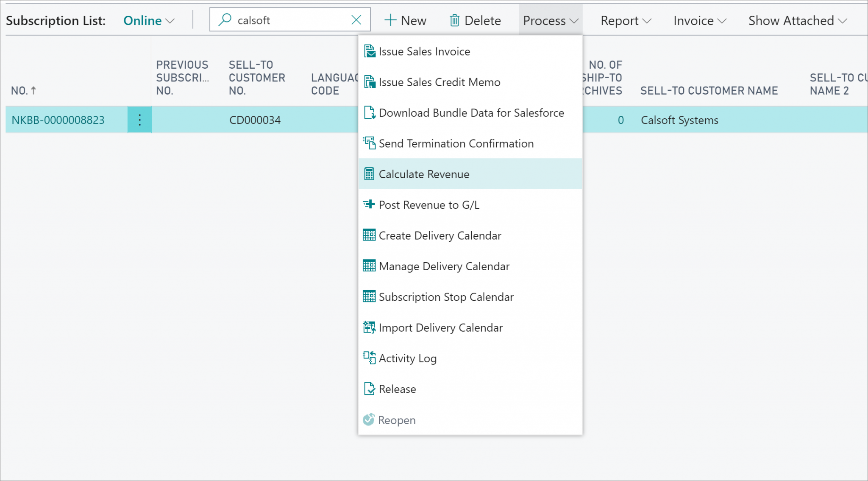Click the Delete trash icon
The width and height of the screenshot is (868, 481).
point(454,20)
